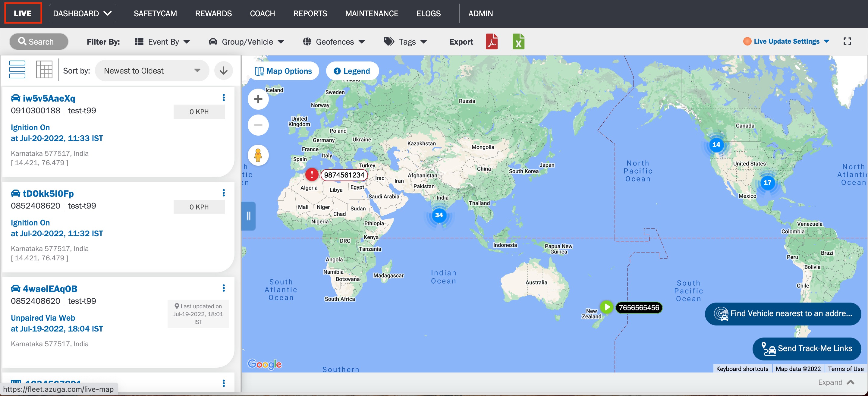The width and height of the screenshot is (868, 396).
Task: Collapse the vehicle list side panel
Action: [x=249, y=216]
